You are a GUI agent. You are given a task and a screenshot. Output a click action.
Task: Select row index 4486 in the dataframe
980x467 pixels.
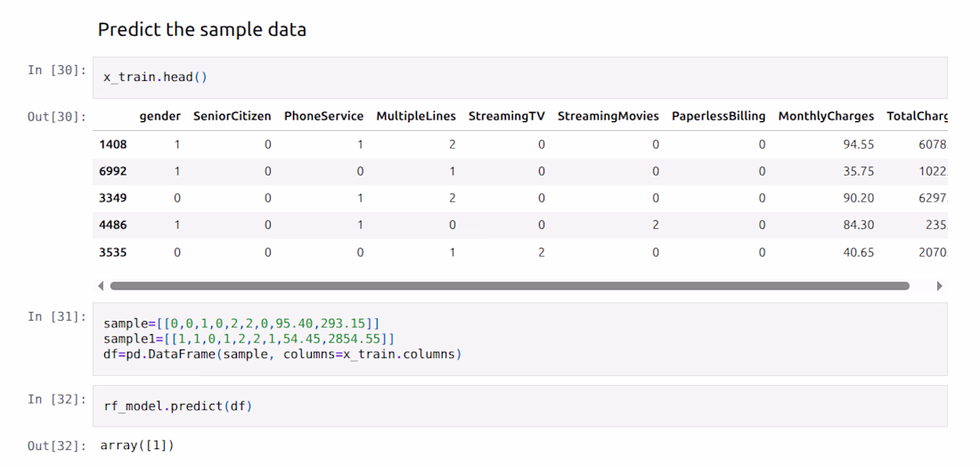pos(113,225)
